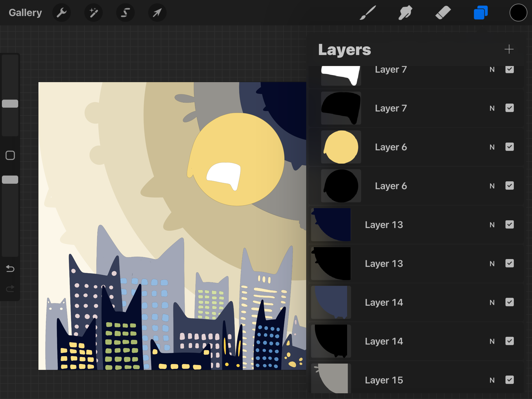Activate the Selection S-shaped tool
532x399 pixels.
click(x=126, y=12)
